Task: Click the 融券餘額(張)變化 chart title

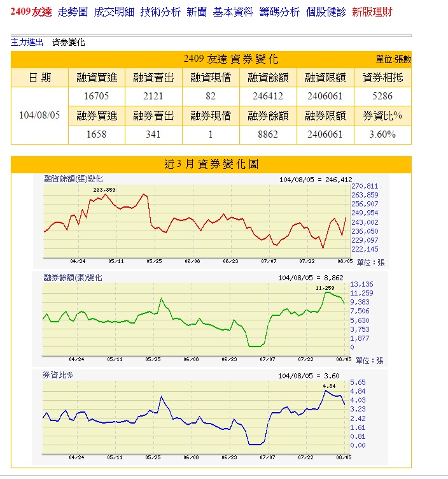Action: [x=73, y=277]
